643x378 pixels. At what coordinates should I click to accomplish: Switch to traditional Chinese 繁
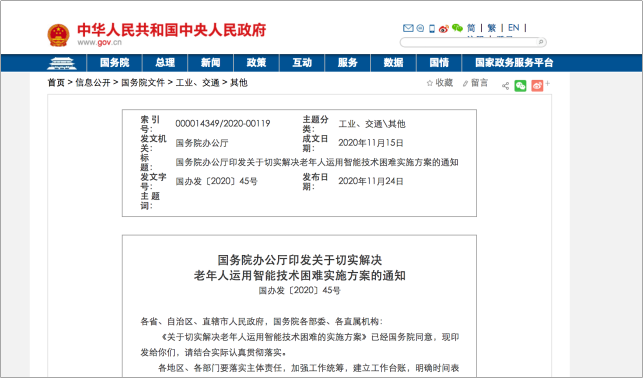[492, 28]
